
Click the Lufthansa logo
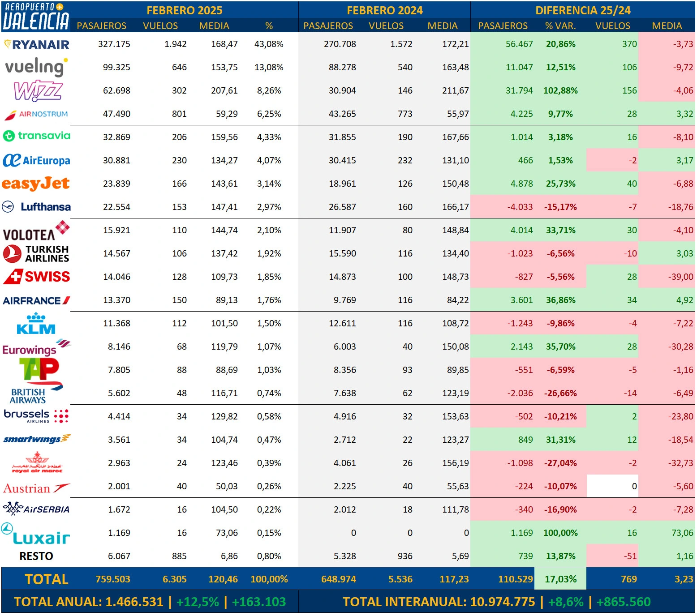click(x=36, y=207)
